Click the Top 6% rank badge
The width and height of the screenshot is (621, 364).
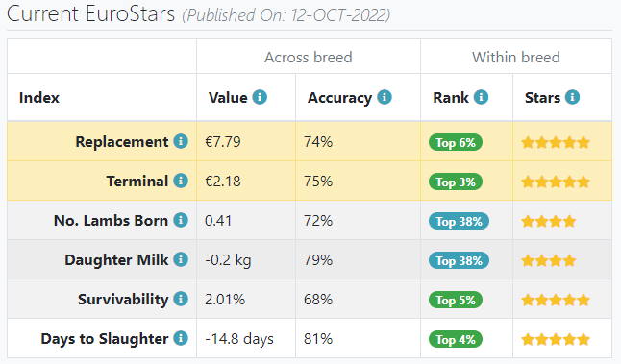tap(456, 142)
